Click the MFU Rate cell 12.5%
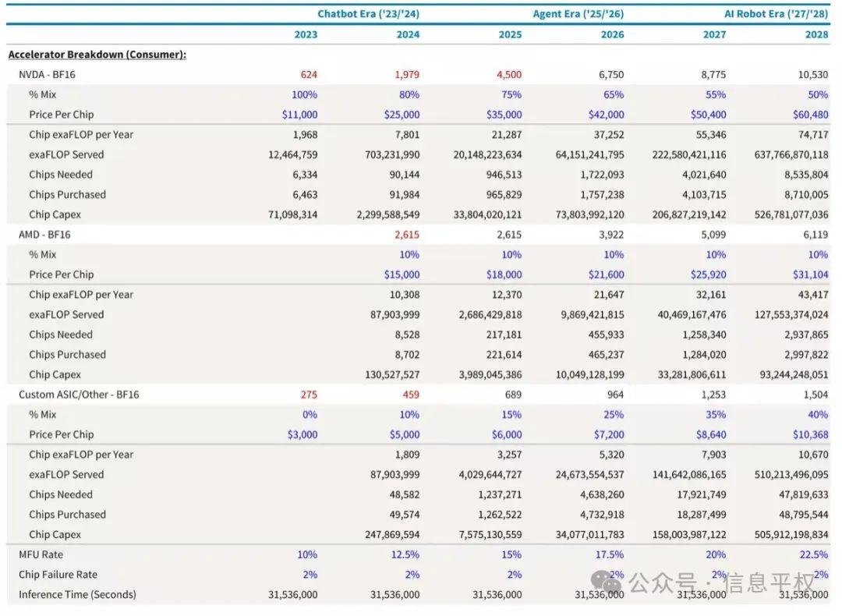 405,554
